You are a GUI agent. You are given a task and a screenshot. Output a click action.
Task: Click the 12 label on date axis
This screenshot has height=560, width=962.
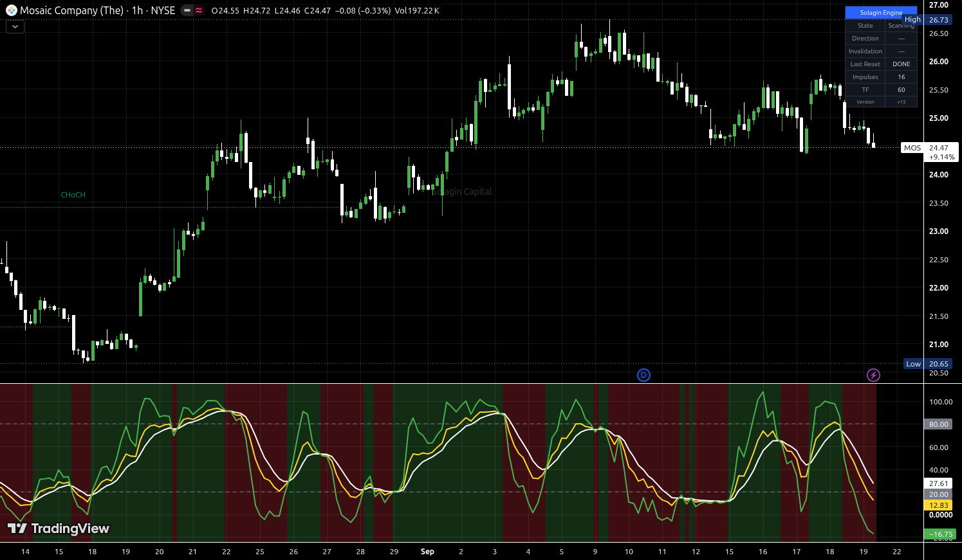[x=696, y=552]
